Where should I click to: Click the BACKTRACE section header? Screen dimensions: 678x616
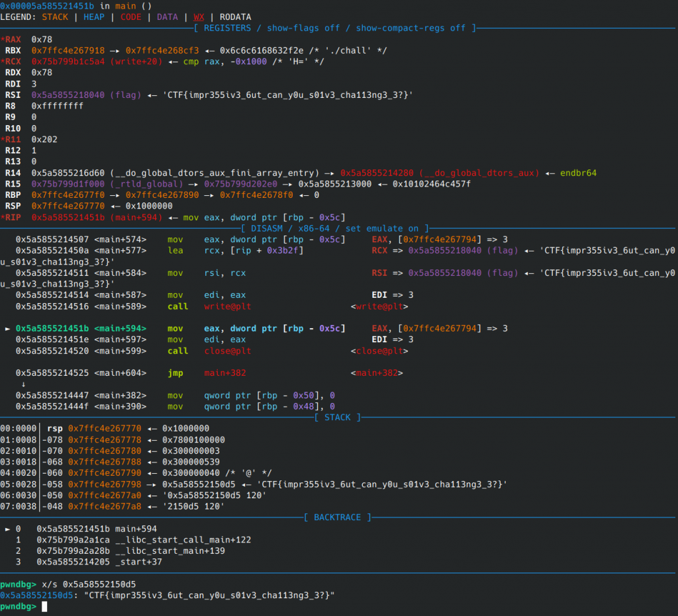click(338, 517)
